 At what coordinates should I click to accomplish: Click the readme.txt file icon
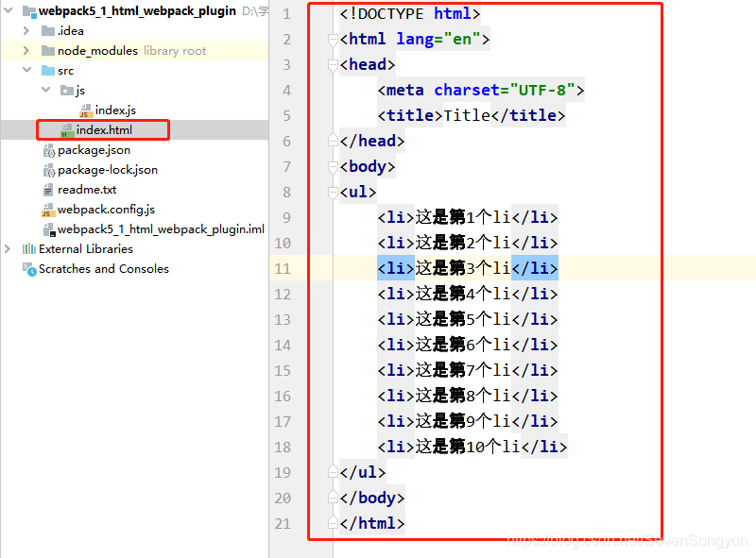[48, 190]
